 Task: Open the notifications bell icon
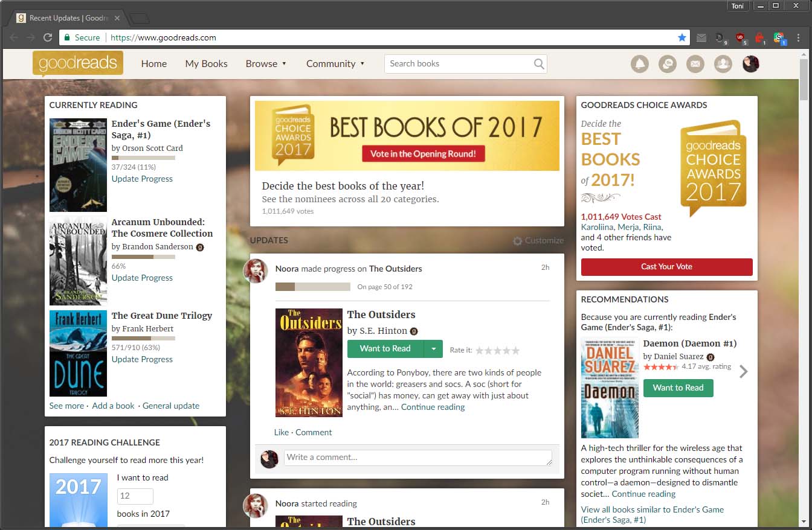click(x=640, y=64)
